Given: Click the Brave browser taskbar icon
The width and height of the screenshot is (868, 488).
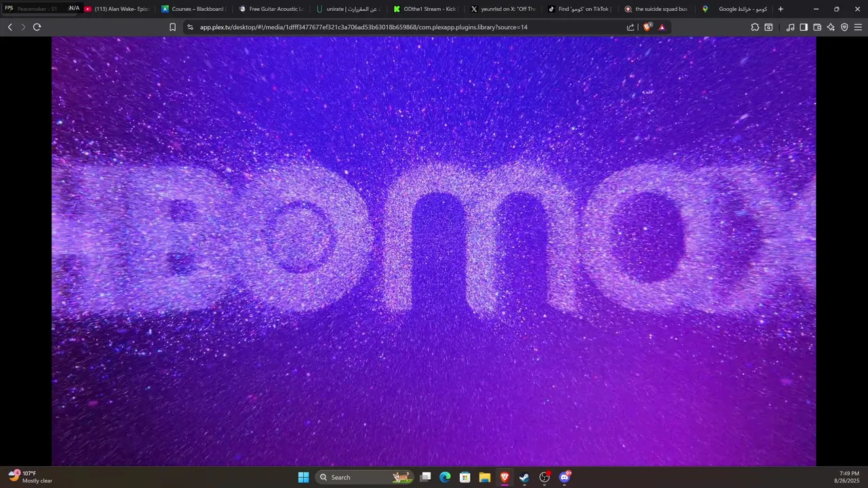Looking at the screenshot, I should (505, 477).
